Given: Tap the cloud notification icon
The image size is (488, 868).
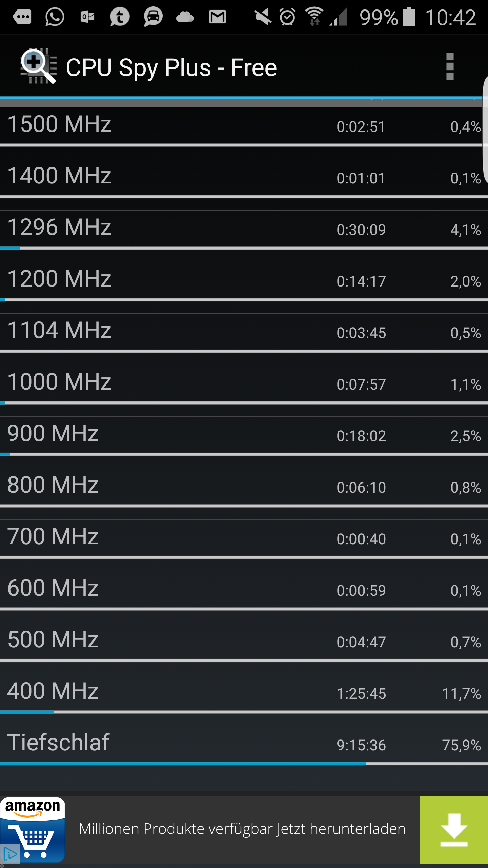Looking at the screenshot, I should (x=185, y=17).
